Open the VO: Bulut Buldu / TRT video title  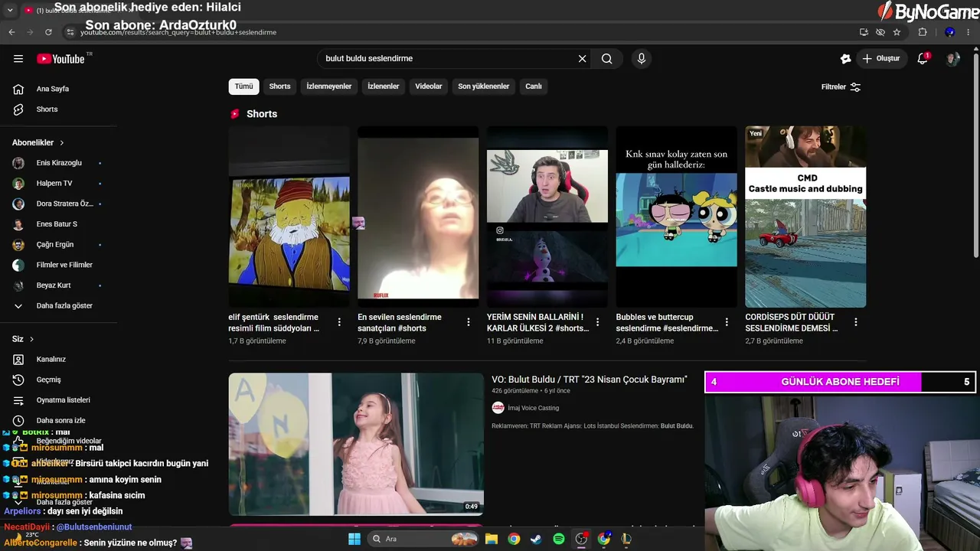click(x=590, y=380)
